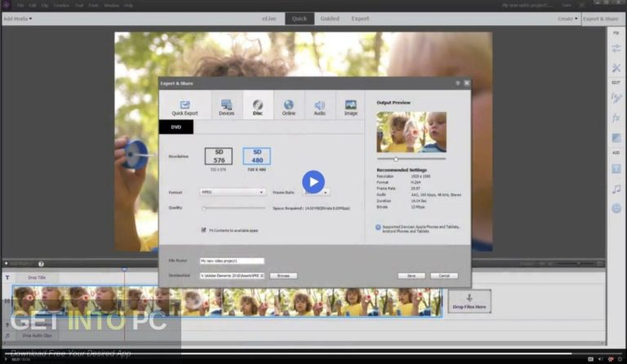
Task: Select the Audio export speaker icon
Action: point(319,105)
